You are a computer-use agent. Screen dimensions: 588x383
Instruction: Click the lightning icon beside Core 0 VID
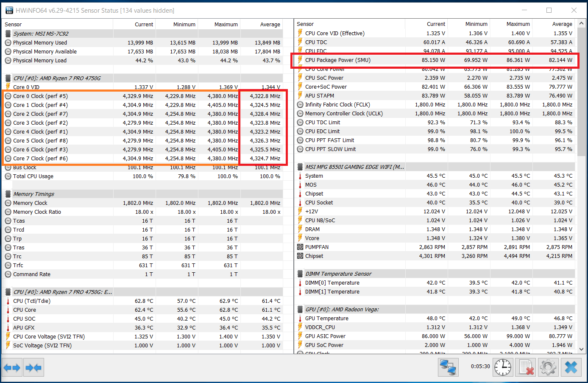coord(8,87)
